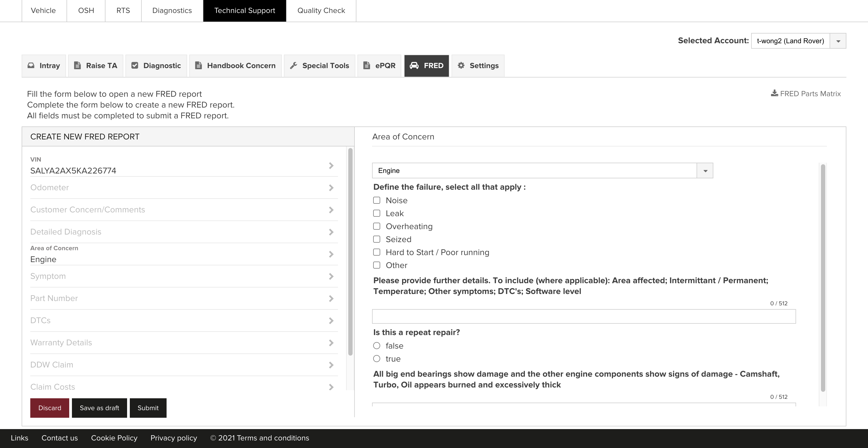The image size is (868, 448).
Task: Switch to the Quality Check tab
Action: tap(321, 11)
